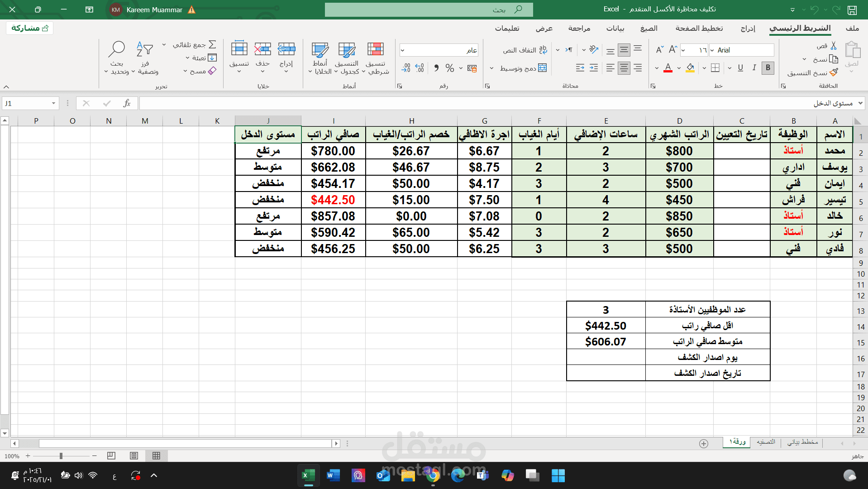Click Merge & Center (دمج وتوسيط)
This screenshot has width=868, height=489.
pos(523,68)
